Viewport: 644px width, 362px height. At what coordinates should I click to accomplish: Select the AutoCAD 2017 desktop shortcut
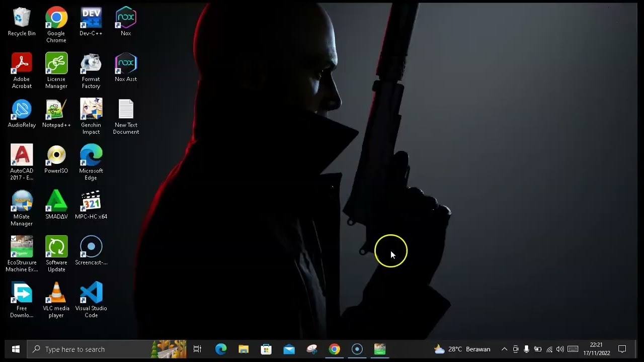point(22,162)
